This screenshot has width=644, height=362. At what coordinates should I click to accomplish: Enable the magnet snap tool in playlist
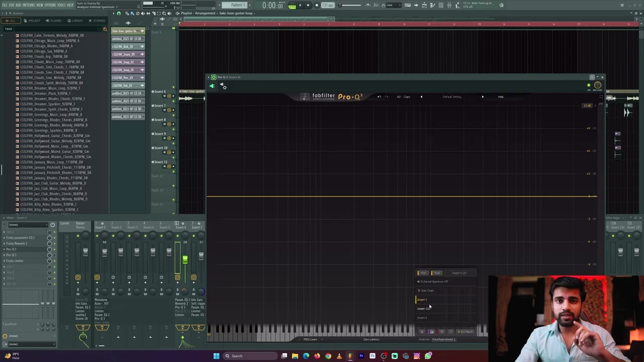tap(119, 14)
